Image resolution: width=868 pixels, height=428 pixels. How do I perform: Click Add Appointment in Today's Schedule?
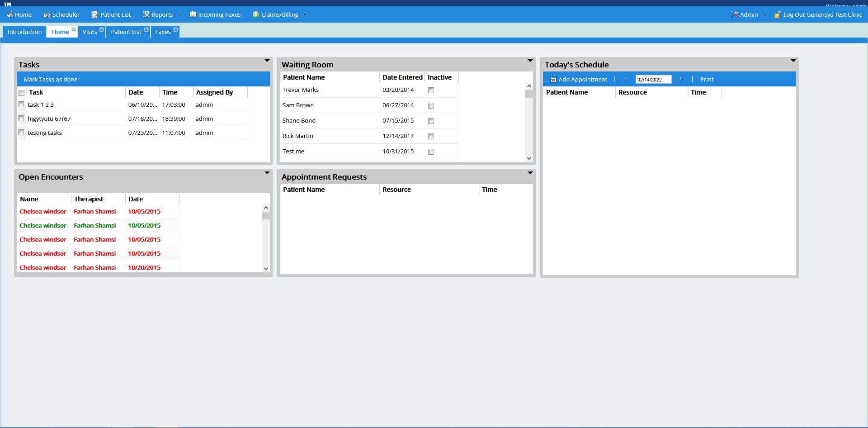click(579, 79)
